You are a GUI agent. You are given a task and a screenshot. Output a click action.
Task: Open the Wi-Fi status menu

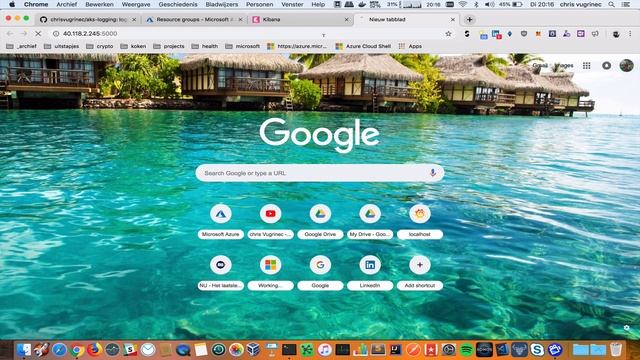462,4
